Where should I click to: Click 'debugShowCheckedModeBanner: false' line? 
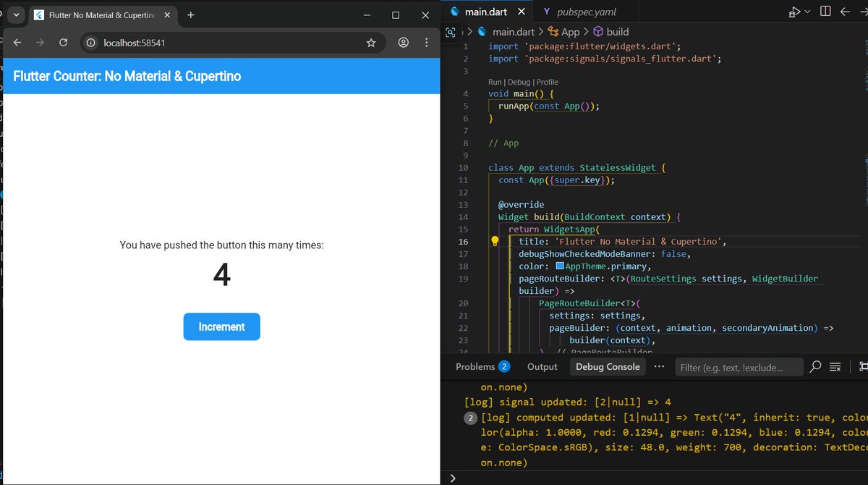tap(605, 254)
